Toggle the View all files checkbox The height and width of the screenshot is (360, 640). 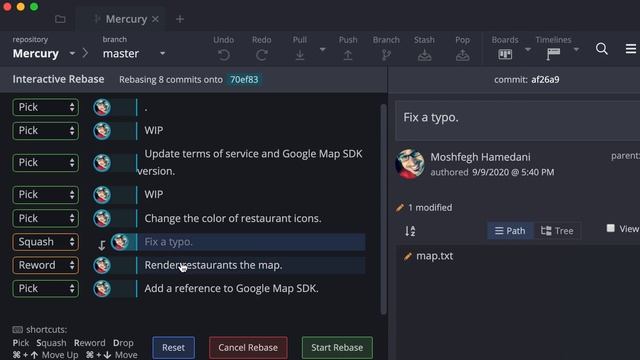[611, 228]
